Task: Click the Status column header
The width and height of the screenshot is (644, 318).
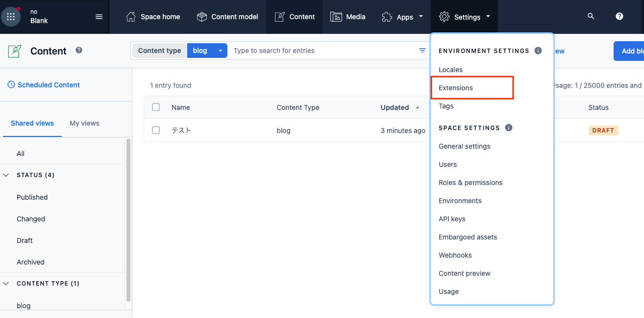Action: (598, 107)
